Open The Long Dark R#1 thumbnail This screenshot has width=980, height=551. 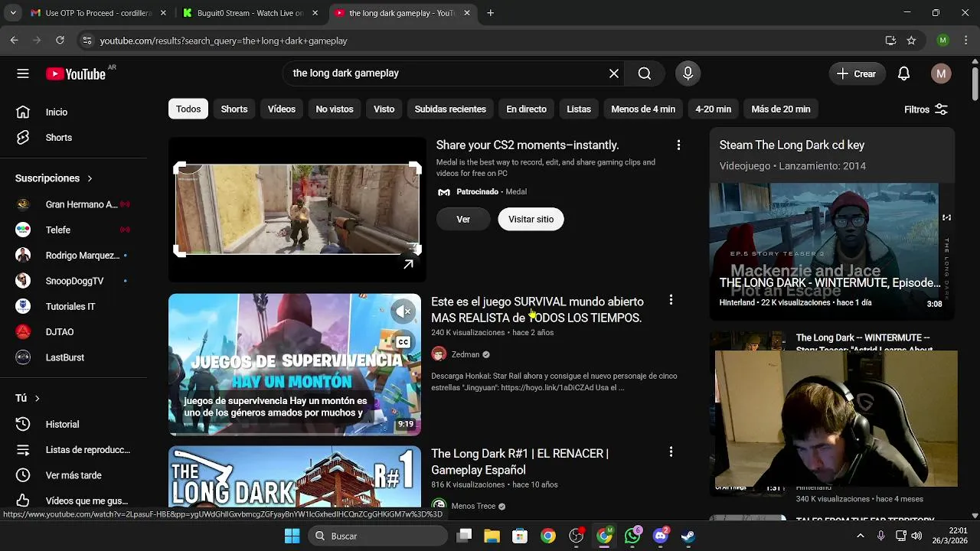(x=295, y=477)
